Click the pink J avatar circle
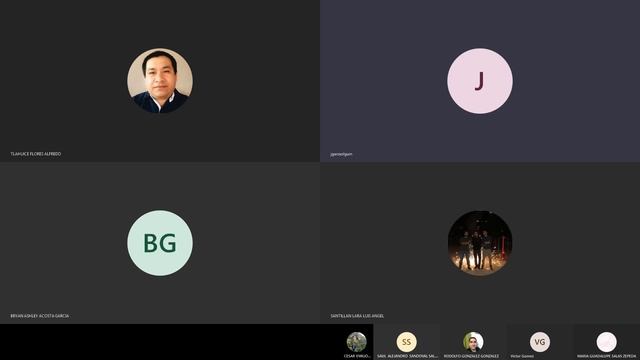This screenshot has width=640, height=360. tap(480, 81)
